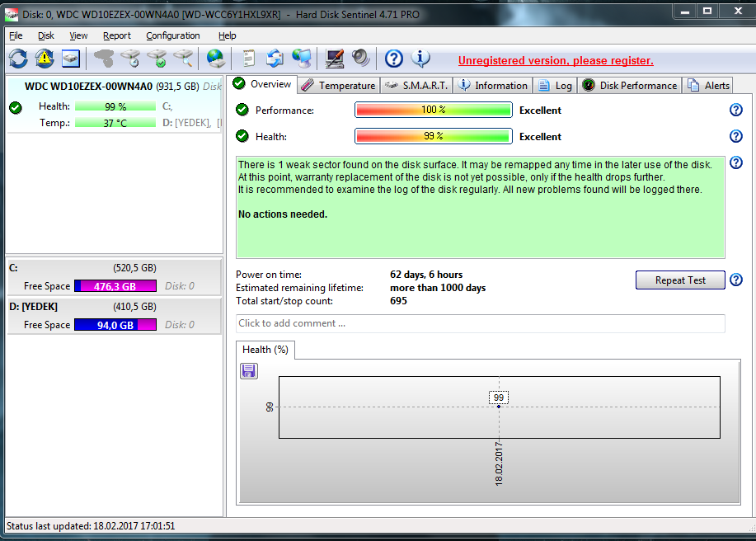Screen dimensions: 756x541
Task: Click the Repeat Test button
Action: pos(680,280)
